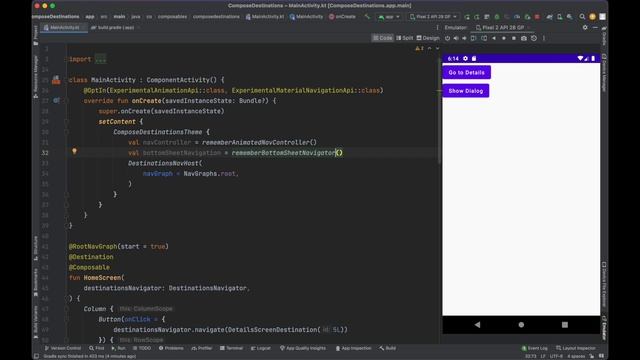Click the warnings indicator above editor
Viewport: 640px width, 360px height.
click(x=419, y=48)
